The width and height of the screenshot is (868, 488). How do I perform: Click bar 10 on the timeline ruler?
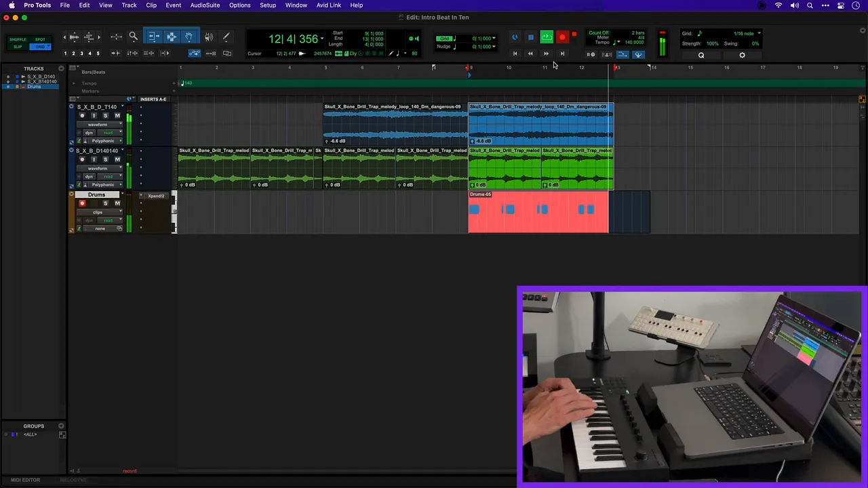[507, 68]
